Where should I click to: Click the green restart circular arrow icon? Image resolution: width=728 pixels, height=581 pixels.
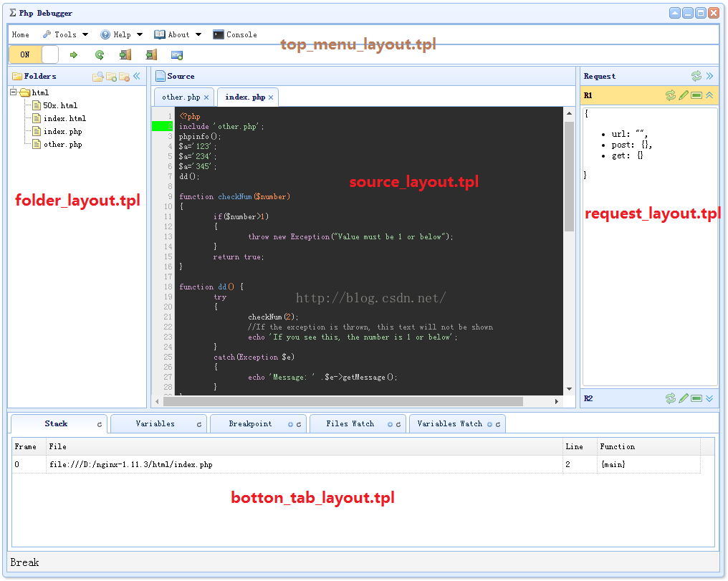(100, 54)
